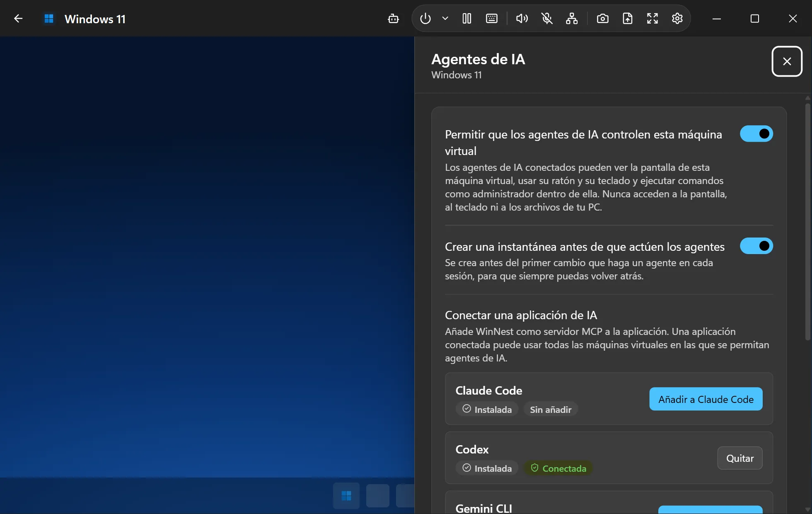812x514 pixels.
Task: Take a snapshot with the camera icon
Action: point(603,19)
